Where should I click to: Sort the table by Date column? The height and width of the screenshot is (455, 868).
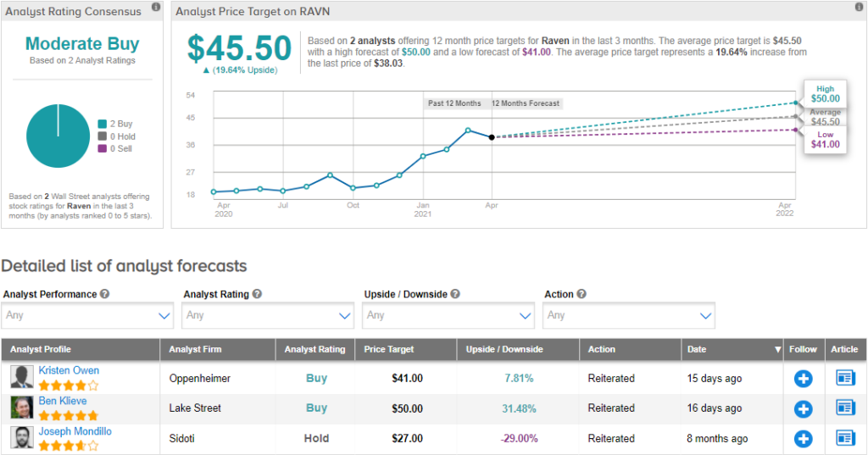pos(732,349)
